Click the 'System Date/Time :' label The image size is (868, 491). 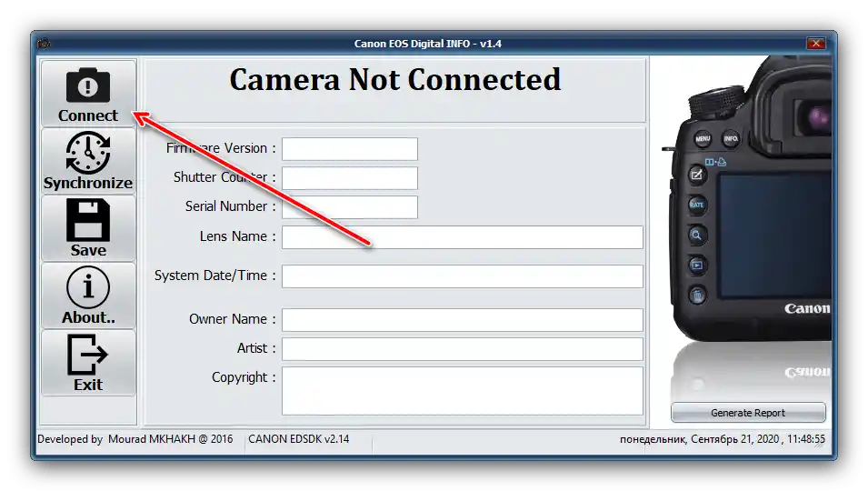[x=215, y=276]
